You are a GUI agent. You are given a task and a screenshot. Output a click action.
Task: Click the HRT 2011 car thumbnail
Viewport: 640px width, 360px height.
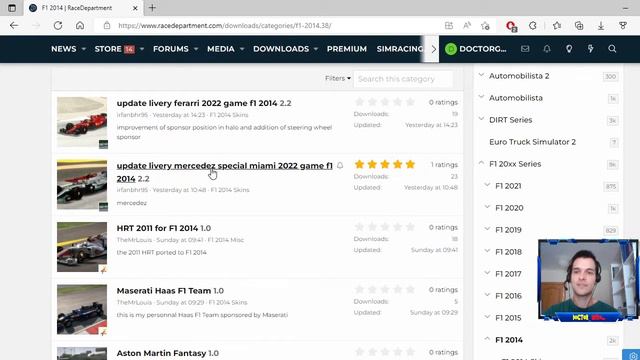point(82,247)
